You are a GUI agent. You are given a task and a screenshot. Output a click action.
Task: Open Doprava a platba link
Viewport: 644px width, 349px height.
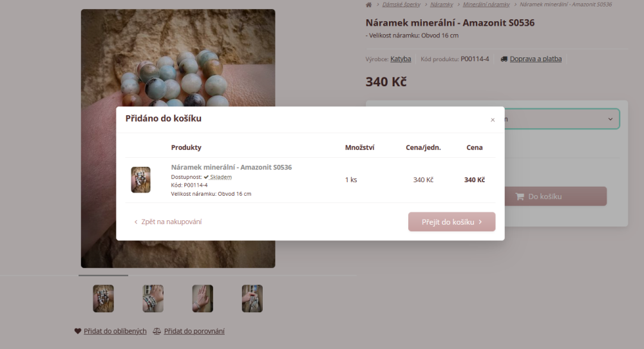[536, 59]
